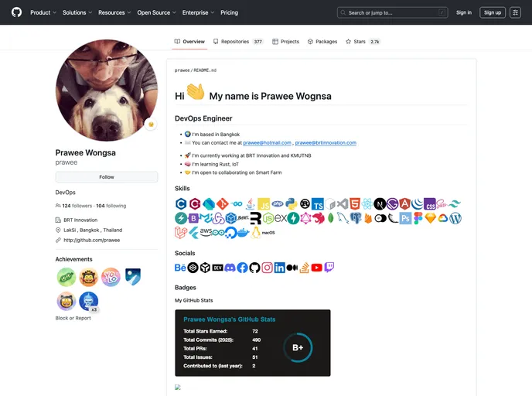Click the Git skill icon
532x396 pixels.
222,203
